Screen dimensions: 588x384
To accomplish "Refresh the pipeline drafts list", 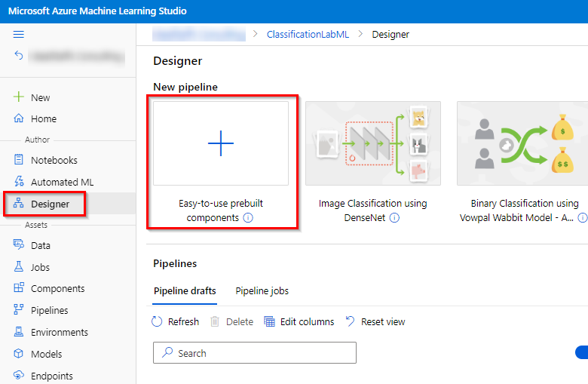I will (x=176, y=321).
